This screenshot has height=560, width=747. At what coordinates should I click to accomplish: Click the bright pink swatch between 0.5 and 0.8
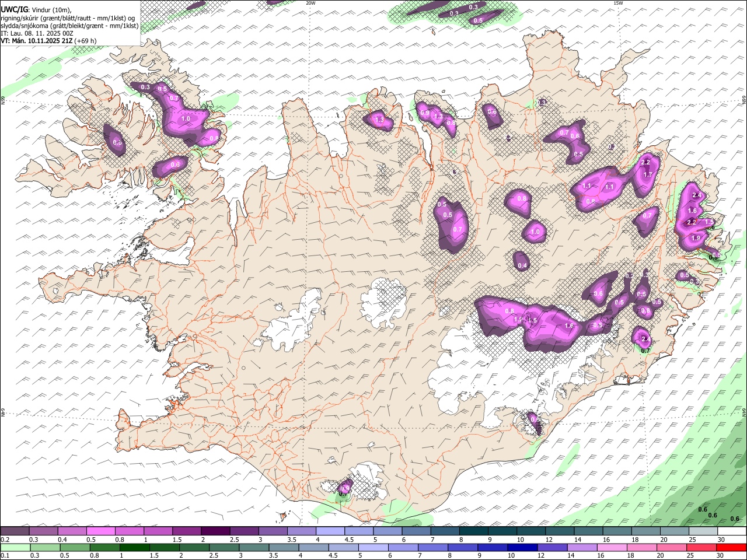pos(100,531)
